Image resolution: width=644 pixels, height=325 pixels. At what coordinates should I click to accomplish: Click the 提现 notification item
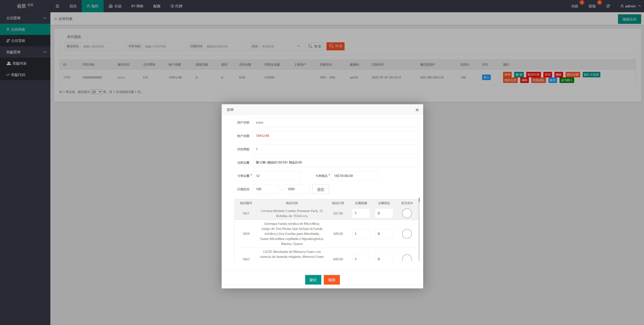(x=592, y=6)
